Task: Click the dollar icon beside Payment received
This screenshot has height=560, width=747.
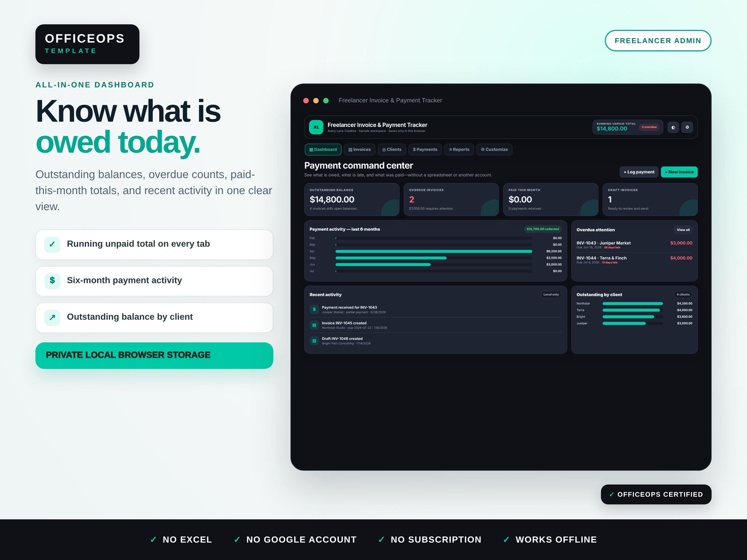Action: [x=314, y=309]
